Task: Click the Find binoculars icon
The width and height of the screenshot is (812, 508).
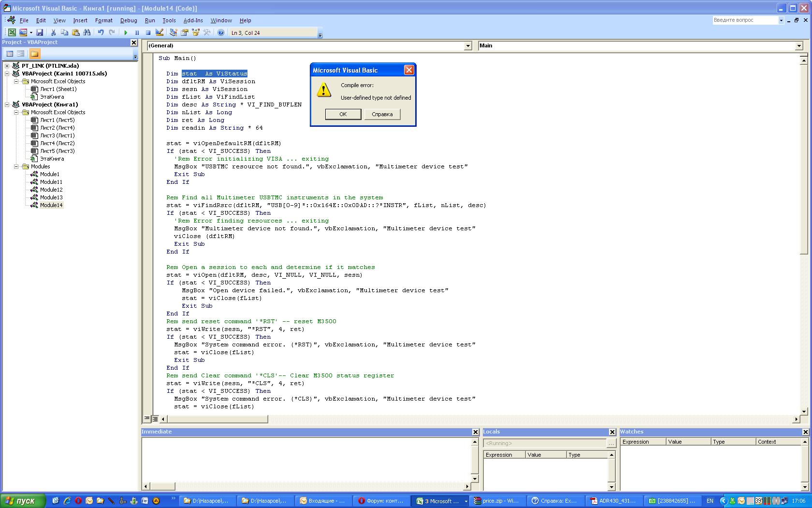Action: pyautogui.click(x=87, y=32)
